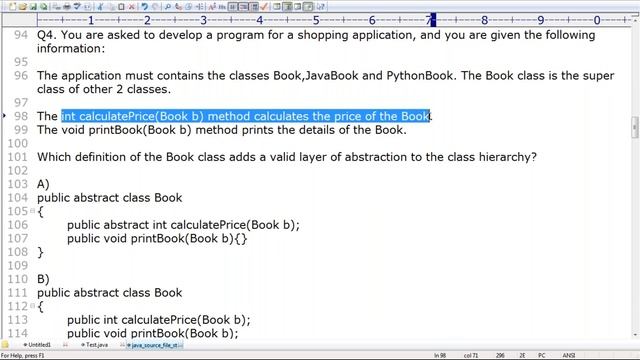Click 'public abstract int calculatePrice(Book b);' line
This screenshot has height=360, width=640.
pyautogui.click(x=183, y=225)
